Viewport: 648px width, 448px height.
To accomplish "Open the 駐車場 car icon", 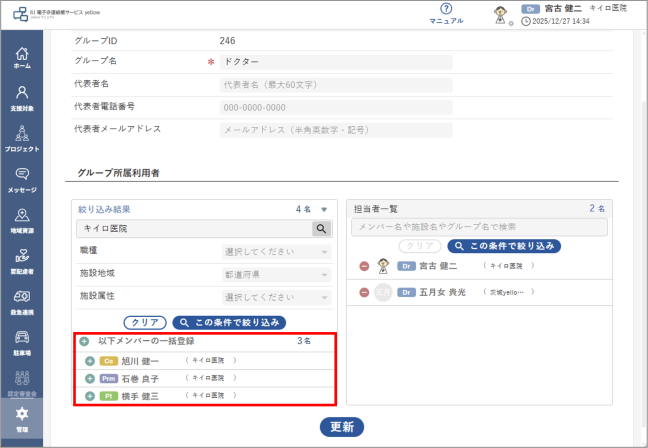I will pyautogui.click(x=22, y=343).
